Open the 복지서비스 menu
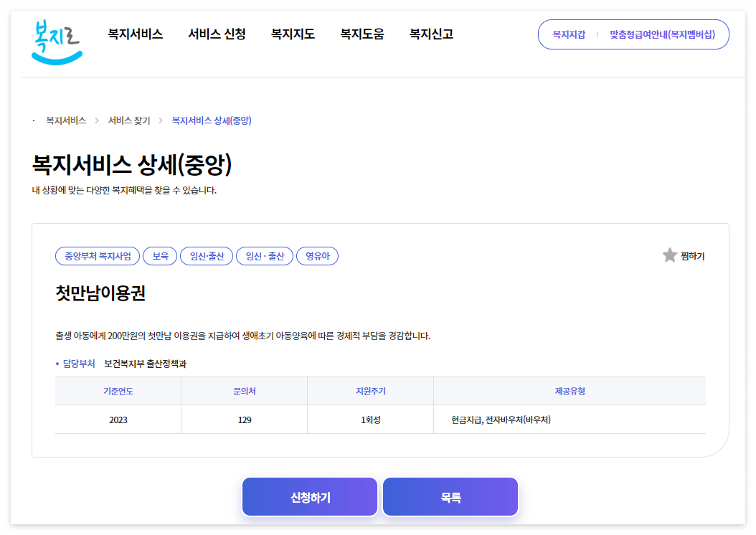 point(133,34)
